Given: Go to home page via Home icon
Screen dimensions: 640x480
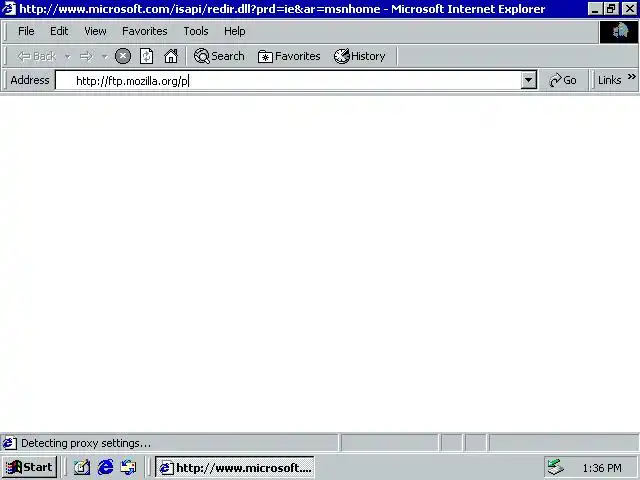Looking at the screenshot, I should [171, 56].
